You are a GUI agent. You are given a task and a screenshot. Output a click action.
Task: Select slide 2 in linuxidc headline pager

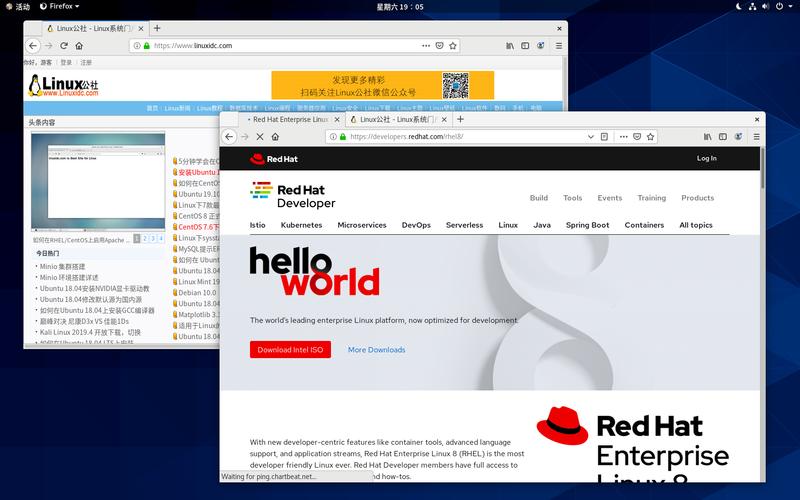click(x=145, y=238)
